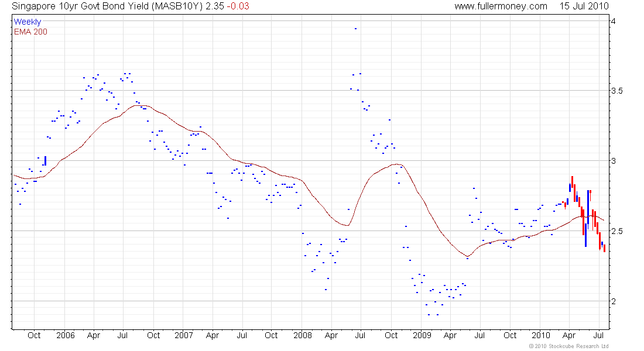This screenshot has height=351, width=644.
Task: Open the www.fullermoney.com link
Action: 501,6
